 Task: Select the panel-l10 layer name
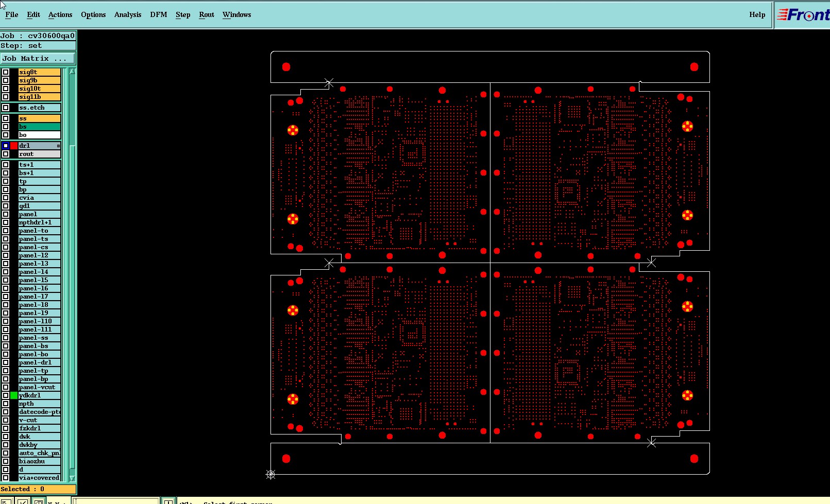click(x=40, y=321)
